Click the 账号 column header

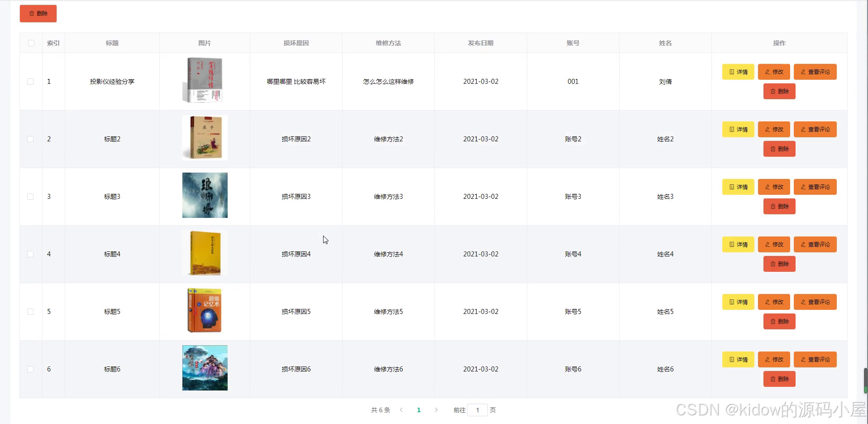[x=573, y=43]
